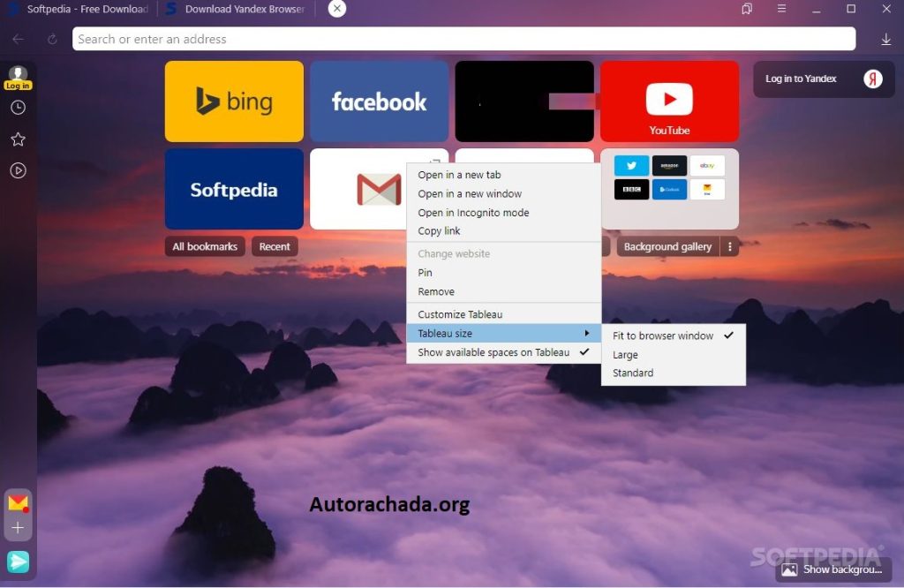904x588 pixels.
Task: Select Large tableau size
Action: pos(674,355)
